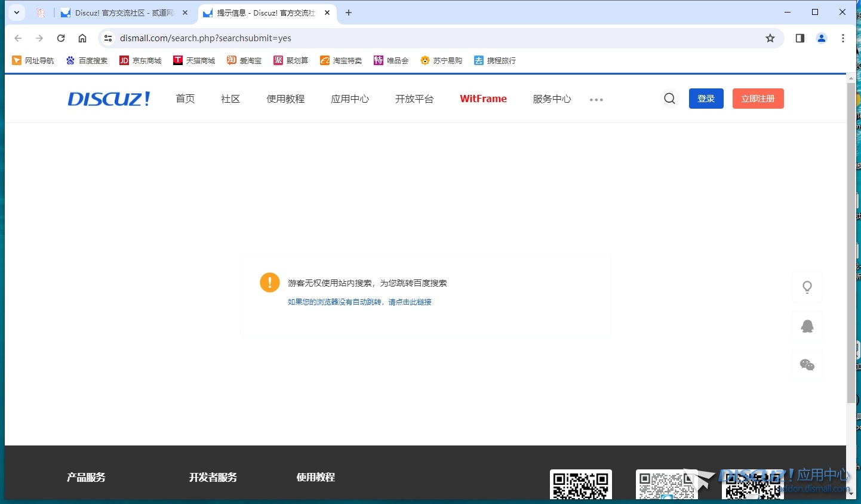
Task: Open the QQ penguin floating icon
Action: click(x=807, y=326)
